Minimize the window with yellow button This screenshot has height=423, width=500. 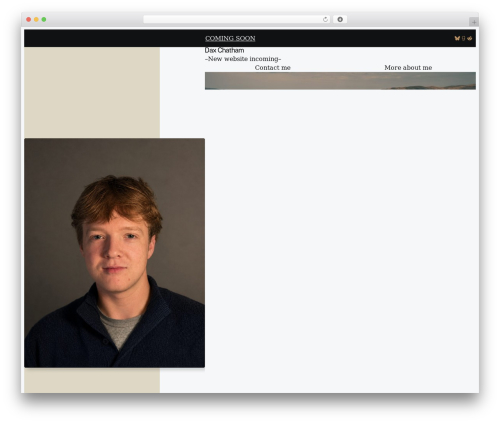point(36,20)
